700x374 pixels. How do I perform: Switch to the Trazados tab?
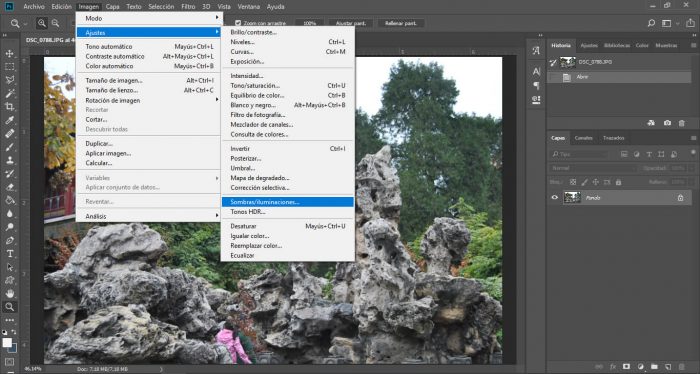tap(613, 138)
